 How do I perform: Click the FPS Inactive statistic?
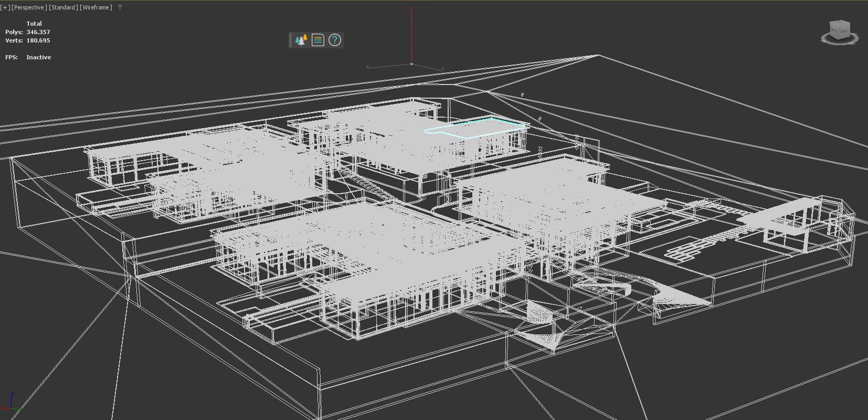pos(28,57)
